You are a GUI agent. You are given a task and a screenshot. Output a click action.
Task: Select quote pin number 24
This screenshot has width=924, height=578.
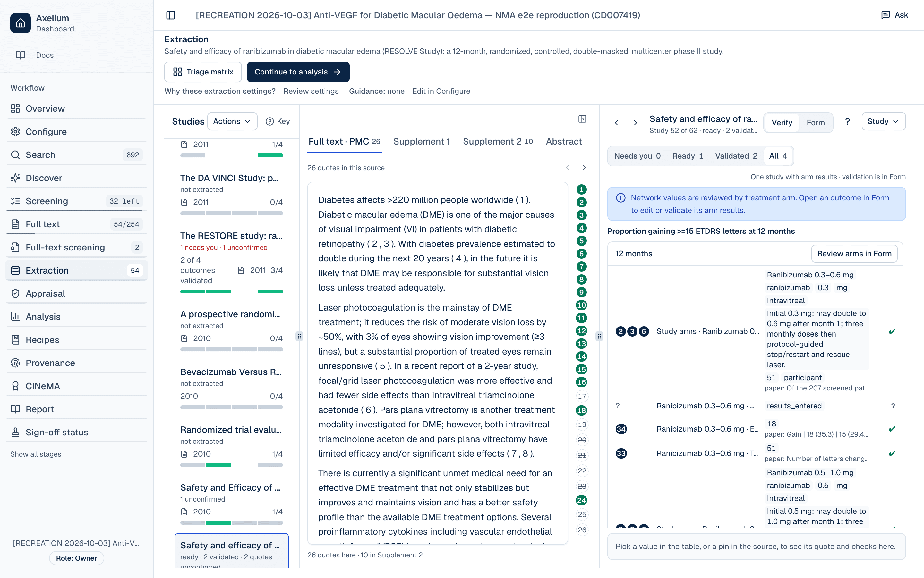click(x=581, y=500)
